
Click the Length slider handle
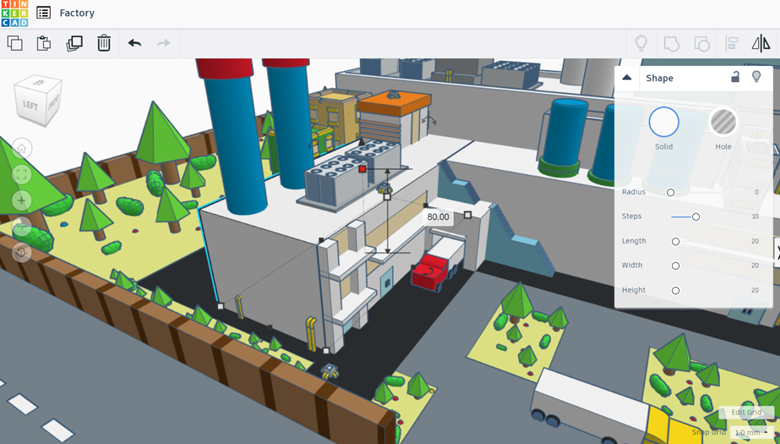click(x=676, y=242)
